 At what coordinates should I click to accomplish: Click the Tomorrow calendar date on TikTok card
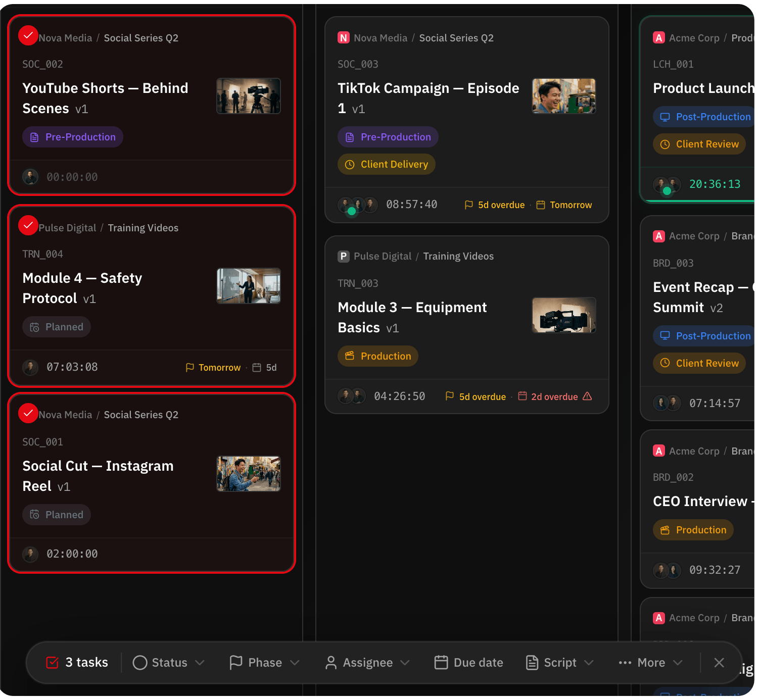point(564,205)
